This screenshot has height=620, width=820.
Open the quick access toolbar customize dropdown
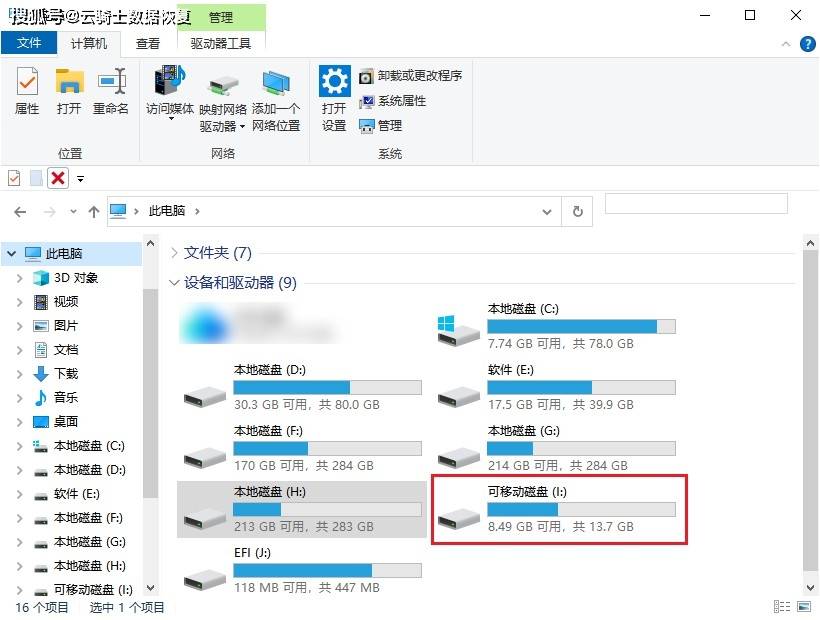tap(81, 179)
